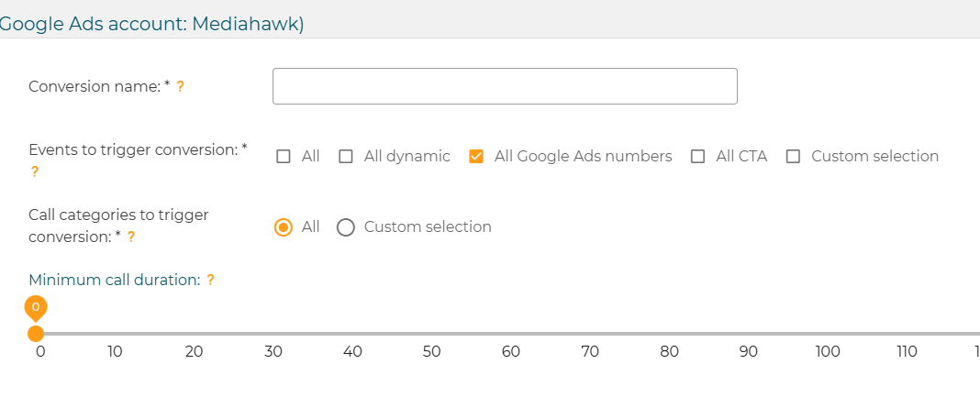Show the Call categories help tooltip icon
Image resolution: width=980 pixels, height=397 pixels.
130,237
